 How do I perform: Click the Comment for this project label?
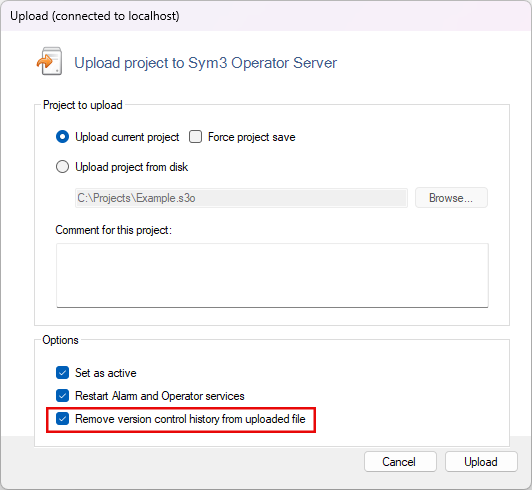coord(114,230)
